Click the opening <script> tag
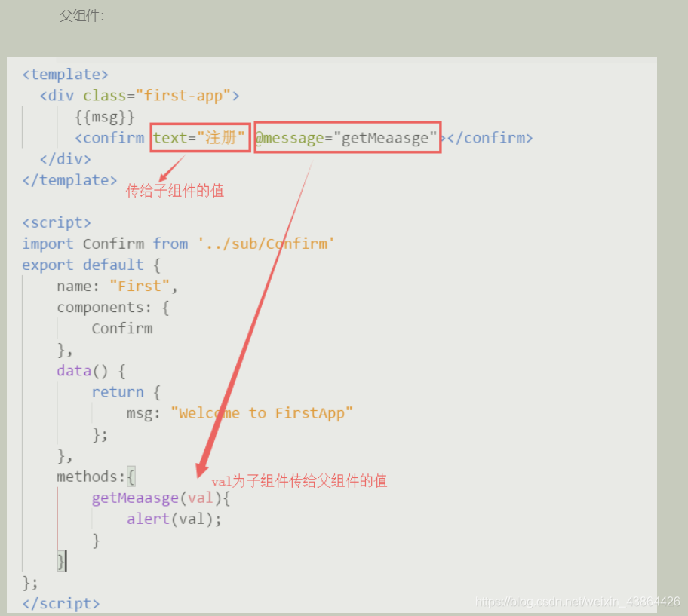Screen dimensions: 688x616 [x=57, y=222]
